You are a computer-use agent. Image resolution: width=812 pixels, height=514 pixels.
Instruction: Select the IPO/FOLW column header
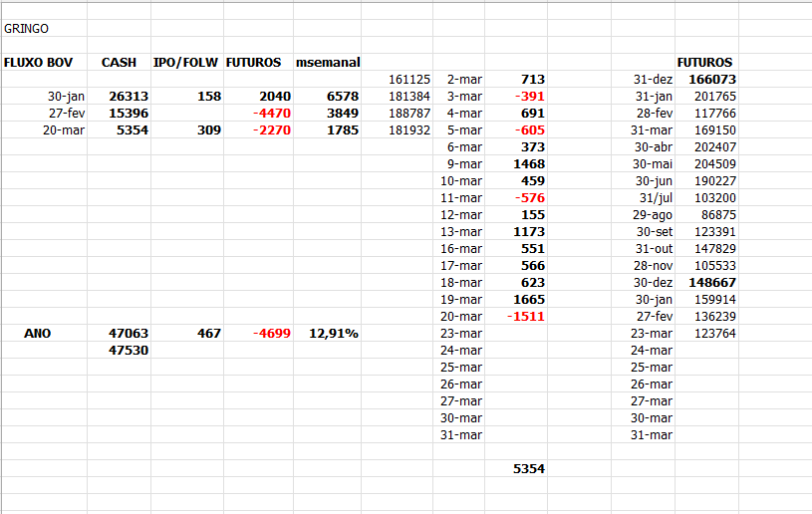click(x=185, y=63)
